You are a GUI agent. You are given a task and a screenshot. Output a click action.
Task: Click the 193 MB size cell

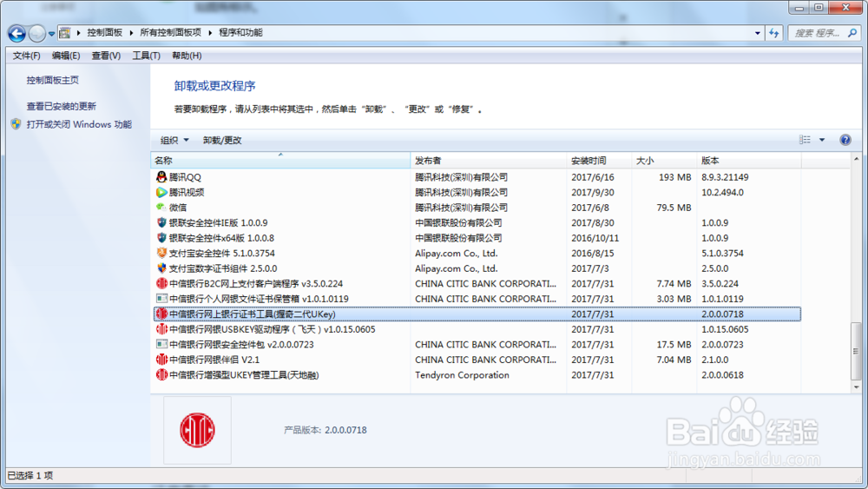tap(674, 177)
